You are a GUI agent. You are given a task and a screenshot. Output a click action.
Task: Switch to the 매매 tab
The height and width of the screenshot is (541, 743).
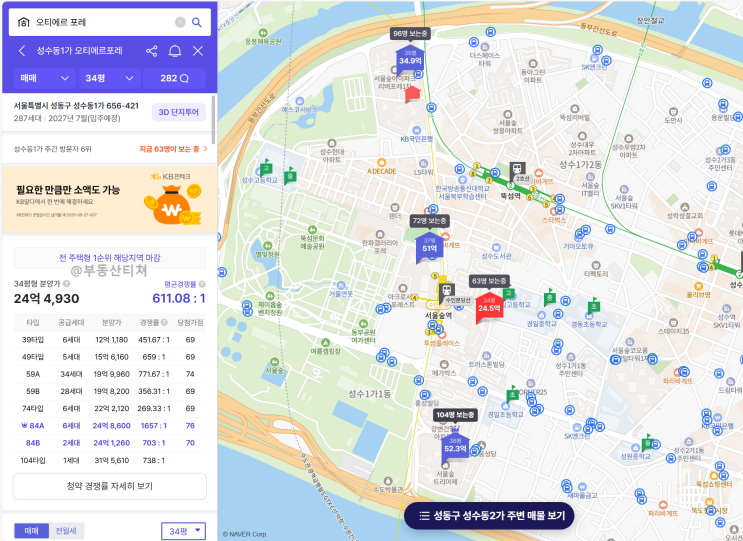pos(31,531)
